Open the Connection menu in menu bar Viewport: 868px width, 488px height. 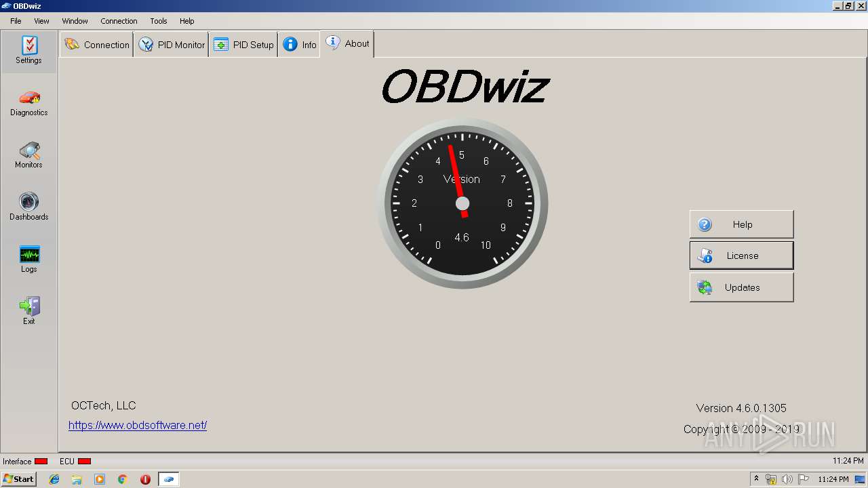click(x=119, y=21)
